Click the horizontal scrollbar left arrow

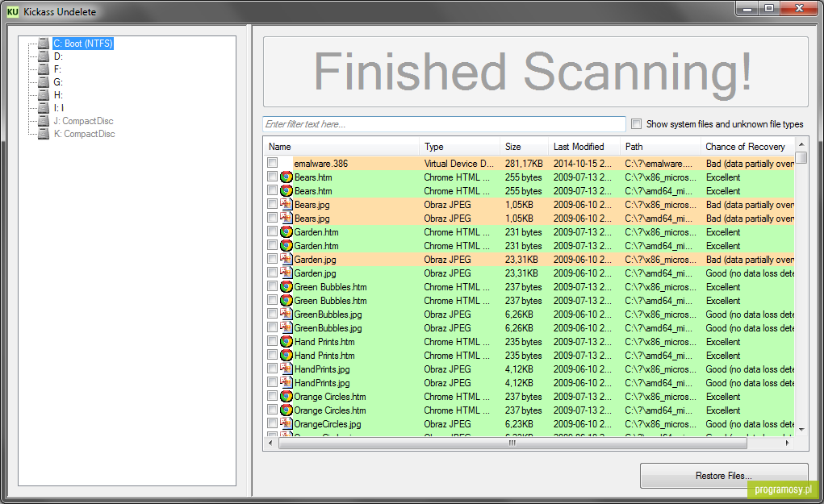(270, 443)
